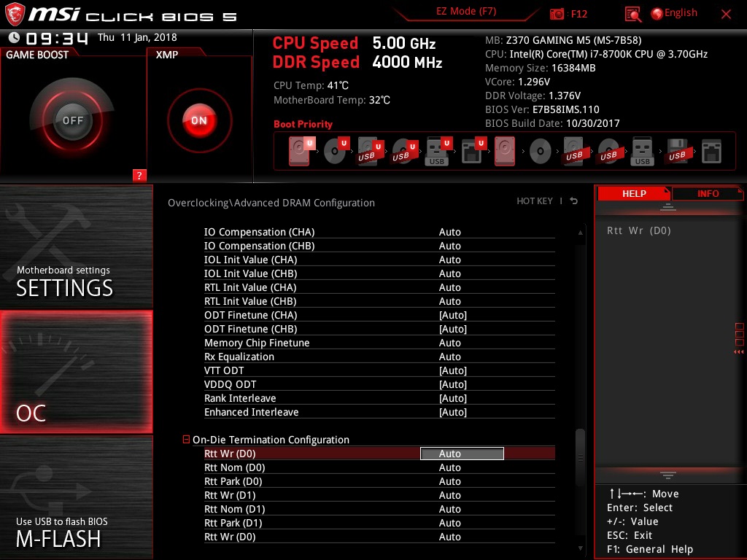Click the globe language icon
Image resolution: width=747 pixels, height=560 pixels.
click(x=657, y=14)
